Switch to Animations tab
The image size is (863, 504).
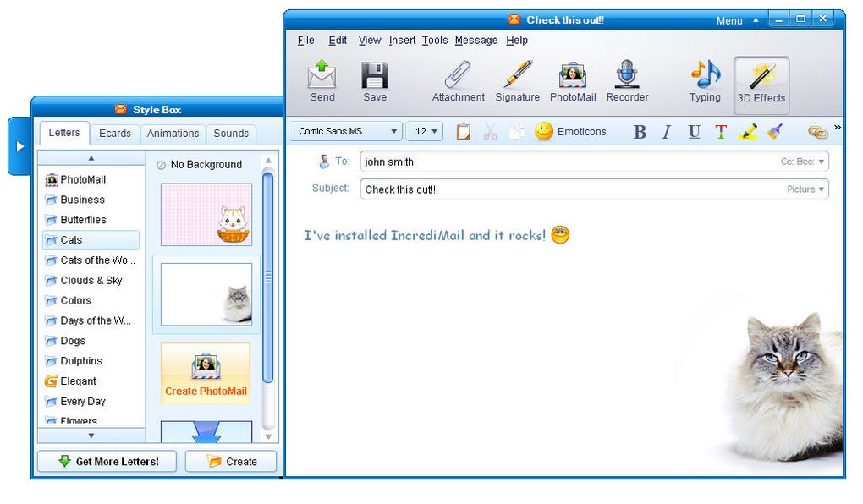point(173,133)
